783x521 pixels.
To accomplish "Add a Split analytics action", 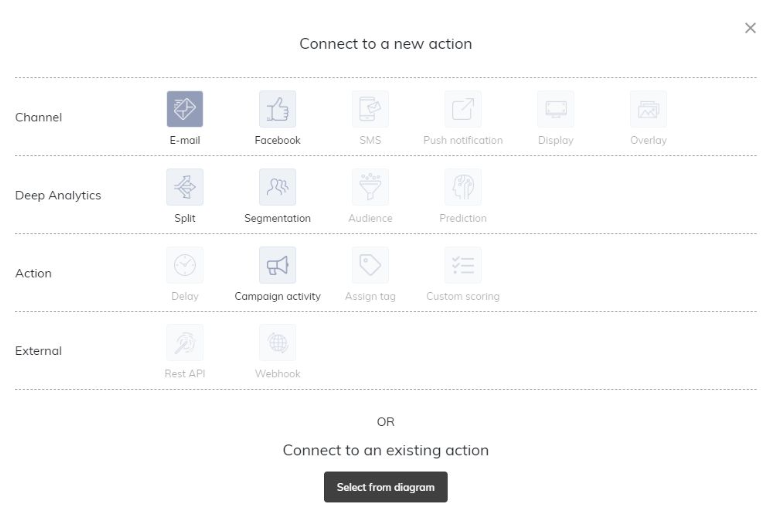I will 185,187.
